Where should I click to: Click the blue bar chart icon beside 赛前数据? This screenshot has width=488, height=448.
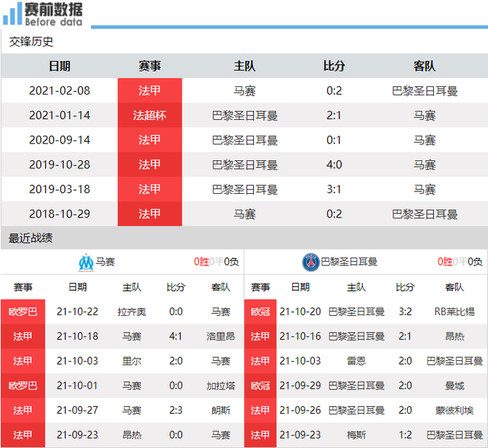[x=12, y=14]
